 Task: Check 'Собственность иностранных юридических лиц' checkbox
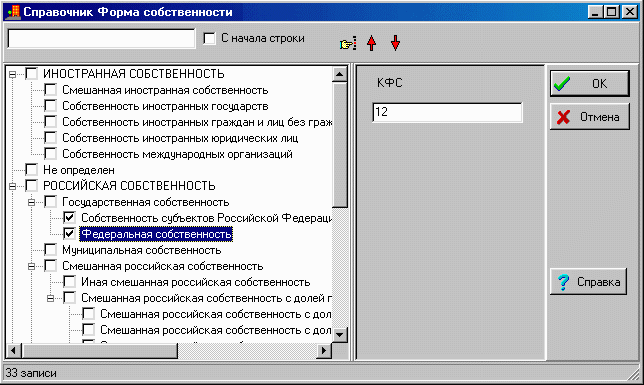pyautogui.click(x=50, y=138)
